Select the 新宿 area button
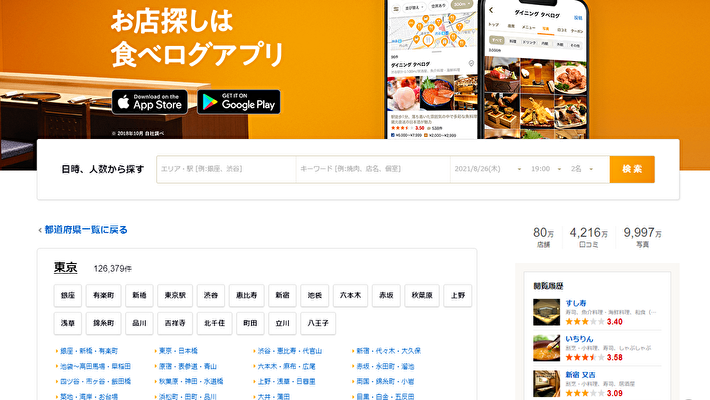Screen dimensions: 710x400 coord(282,295)
